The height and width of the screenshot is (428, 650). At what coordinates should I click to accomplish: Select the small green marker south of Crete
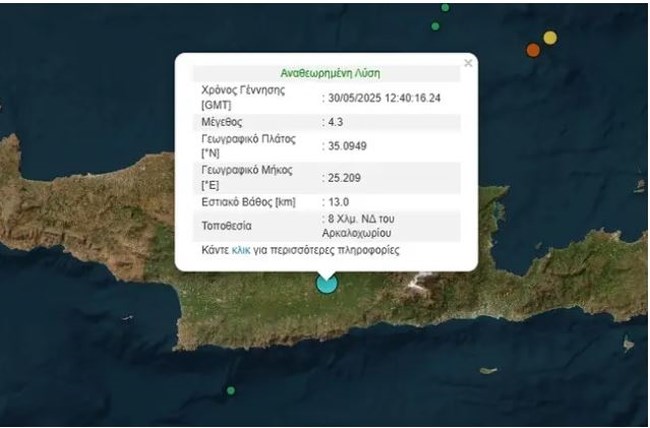click(x=231, y=390)
